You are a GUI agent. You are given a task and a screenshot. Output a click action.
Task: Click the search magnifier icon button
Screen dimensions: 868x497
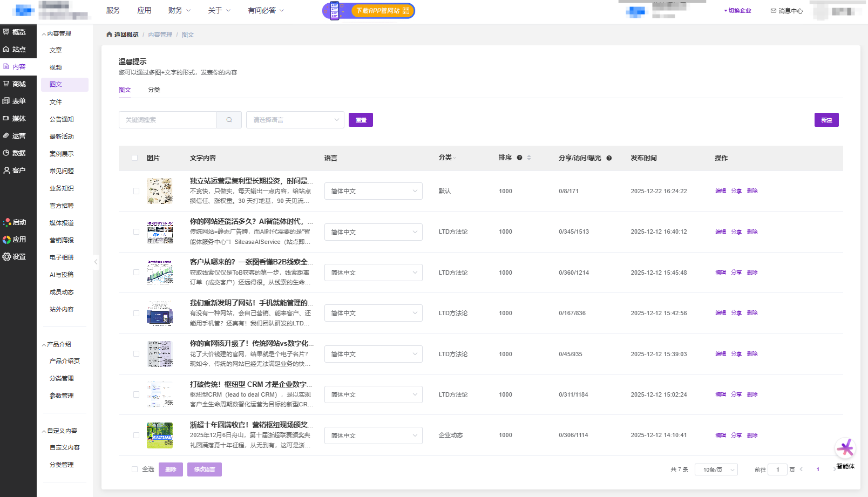pyautogui.click(x=229, y=120)
